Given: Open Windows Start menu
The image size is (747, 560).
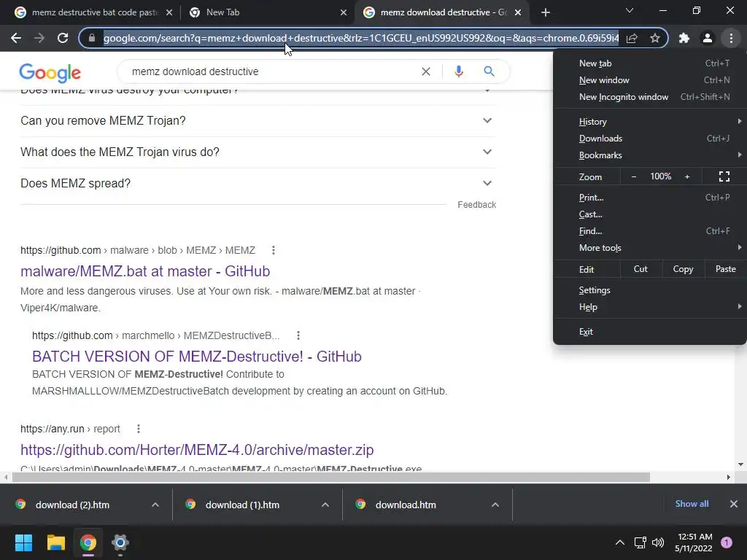Looking at the screenshot, I should 23,542.
